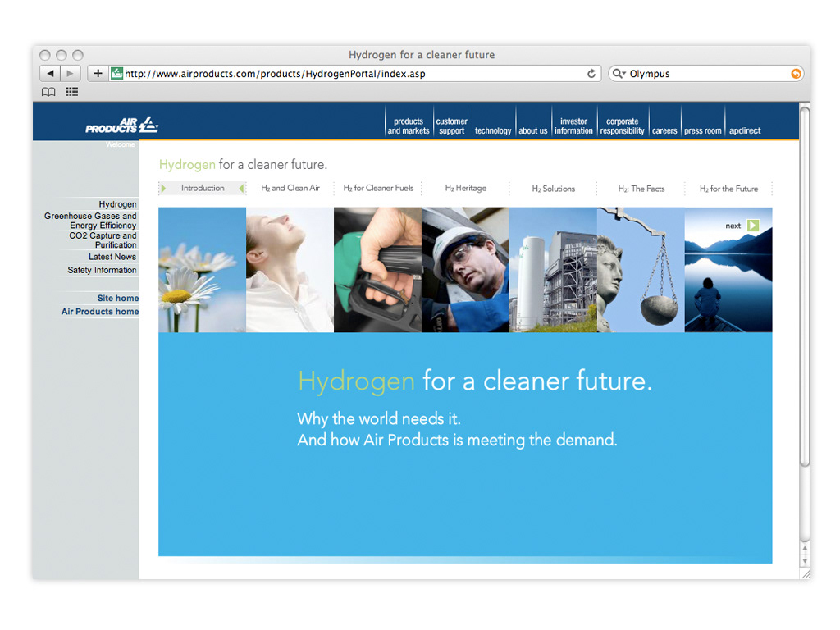840x630 pixels.
Task: Open the bookmarks book icon
Action: click(48, 92)
